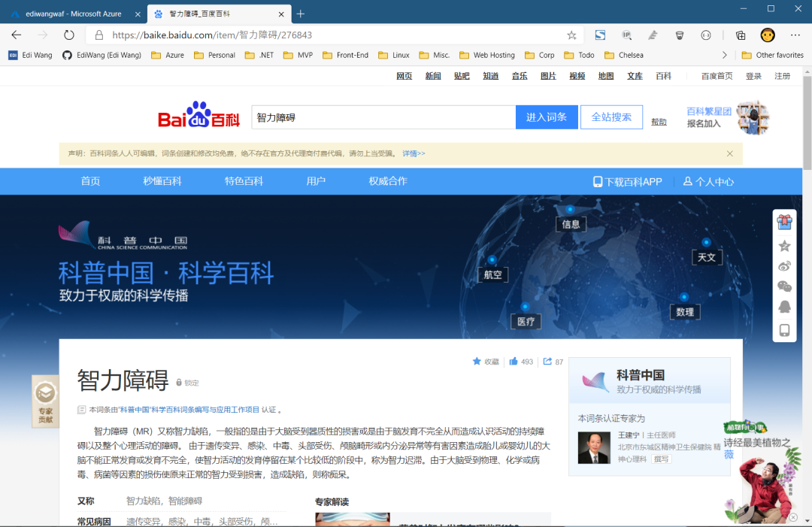
Task: Select the 用户 menu item
Action: (x=316, y=181)
